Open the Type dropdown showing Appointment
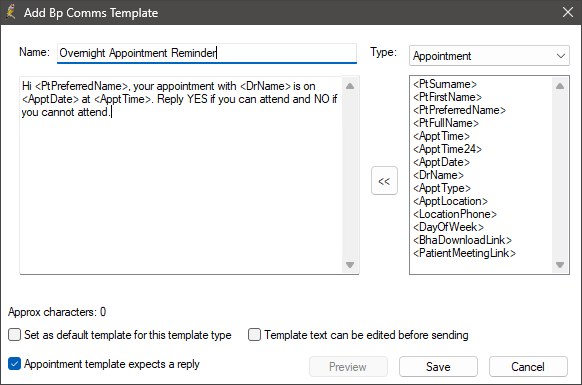Image resolution: width=582 pixels, height=385 pixels. coord(489,56)
